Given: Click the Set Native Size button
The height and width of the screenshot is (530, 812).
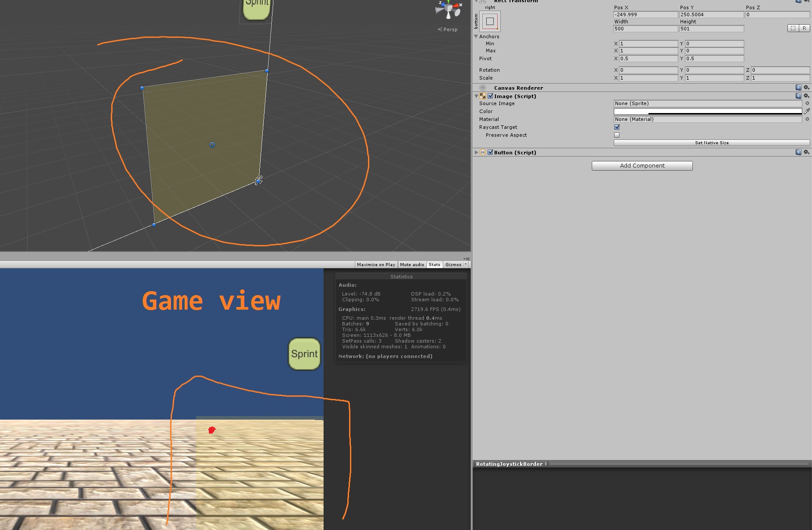Looking at the screenshot, I should [712, 143].
